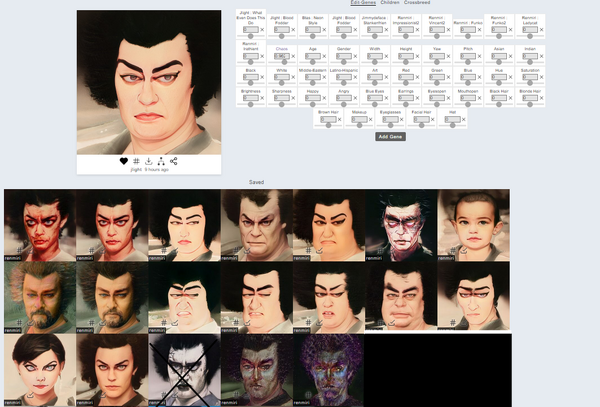Open the jlight author link
This screenshot has width=600, height=407.
[136, 169]
